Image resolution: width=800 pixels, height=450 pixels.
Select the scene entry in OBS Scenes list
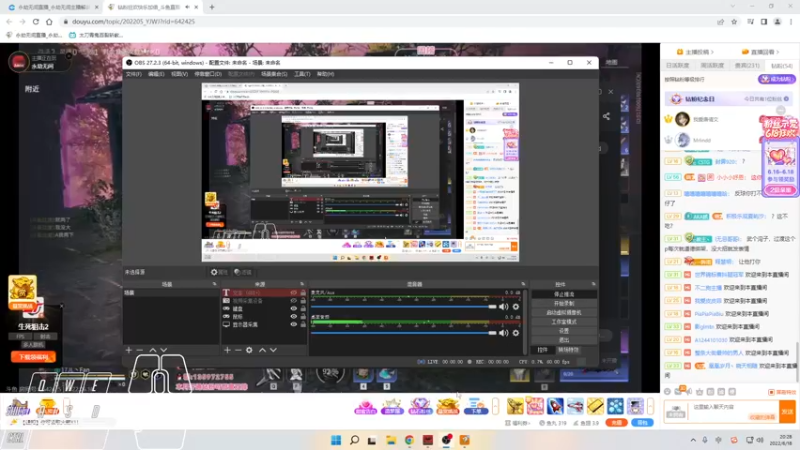(x=171, y=293)
